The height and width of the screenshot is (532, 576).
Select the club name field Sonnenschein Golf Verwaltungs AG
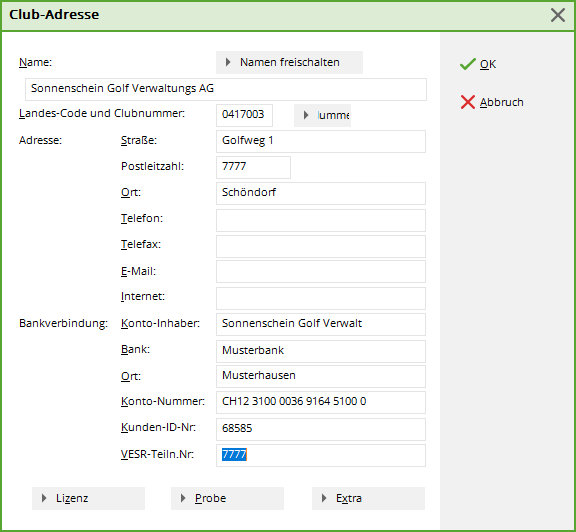(226, 89)
